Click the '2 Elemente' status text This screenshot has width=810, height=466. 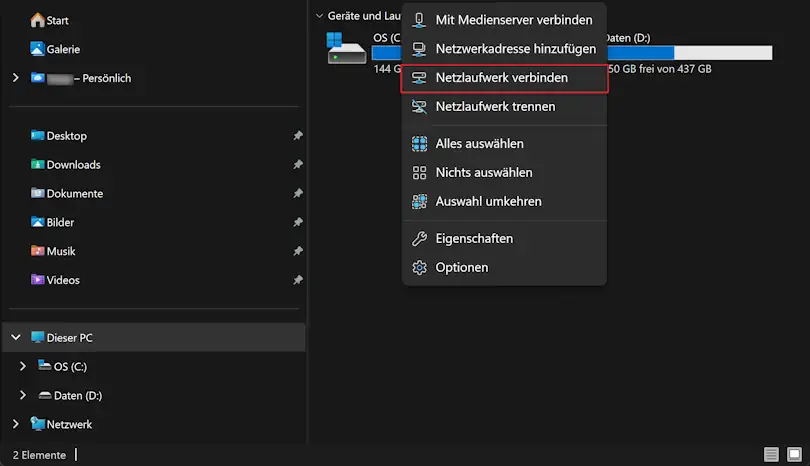(x=39, y=455)
